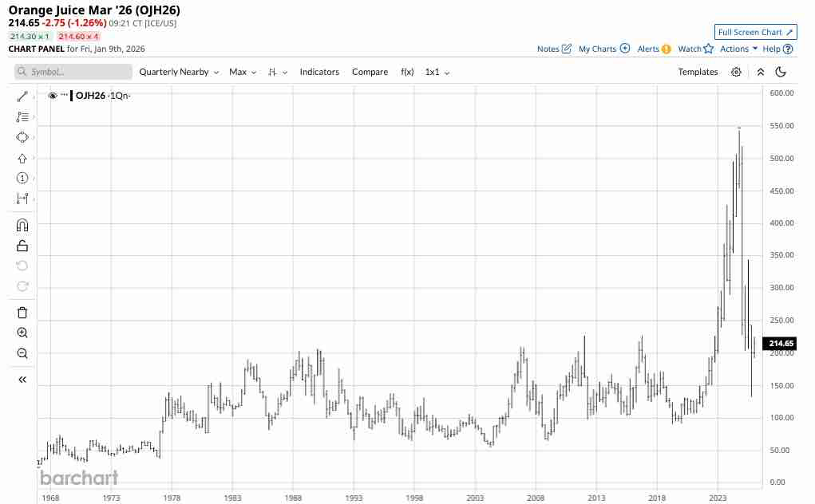Viewport: 815px width, 504px height.
Task: Switch to dark mode with moon icon
Action: pos(781,72)
